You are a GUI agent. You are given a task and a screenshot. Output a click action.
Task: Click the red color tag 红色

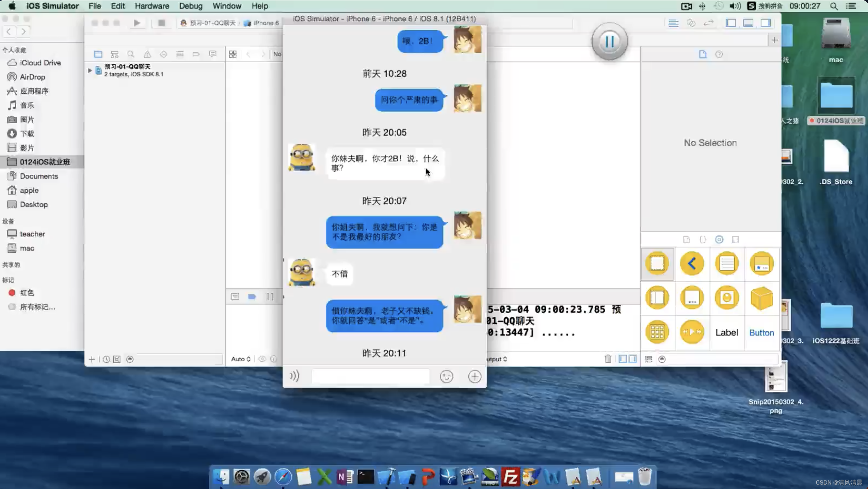(27, 293)
